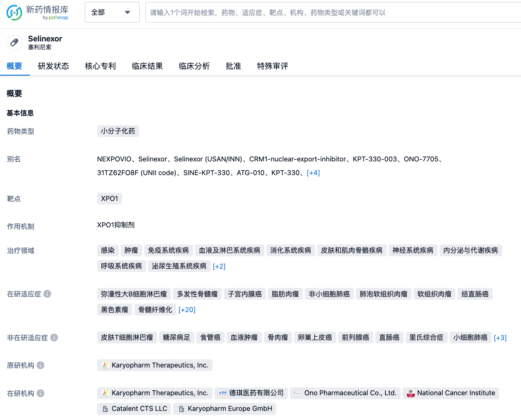The image size is (521, 420).
Task: Click the 糖尿病足 inactive indication tag
Action: (x=177, y=337)
